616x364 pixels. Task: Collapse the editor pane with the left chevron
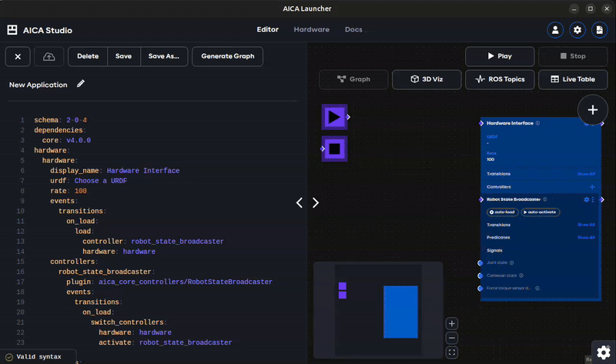pyautogui.click(x=300, y=202)
